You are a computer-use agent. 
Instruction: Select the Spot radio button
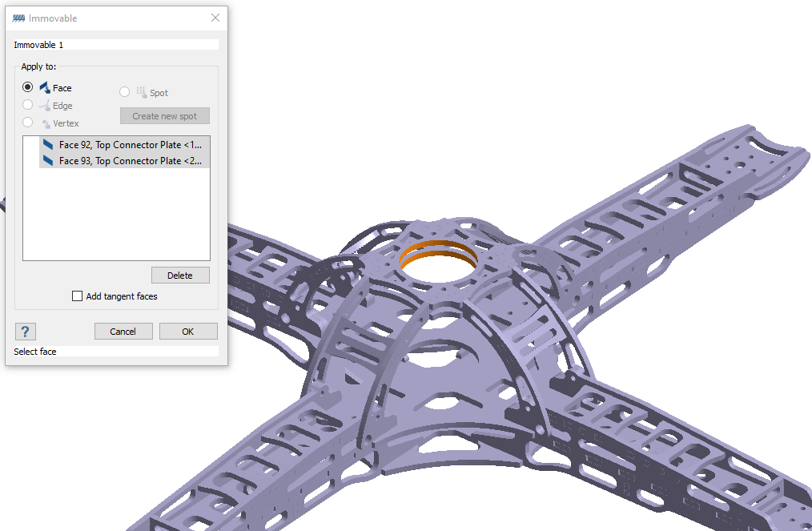coord(125,92)
